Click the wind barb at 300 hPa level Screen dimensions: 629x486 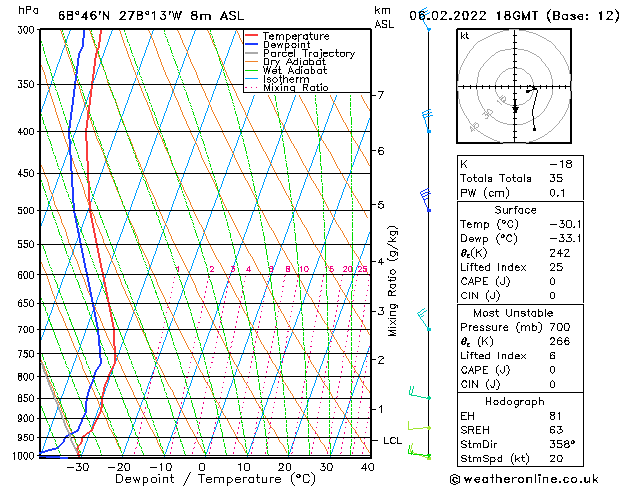click(x=426, y=19)
